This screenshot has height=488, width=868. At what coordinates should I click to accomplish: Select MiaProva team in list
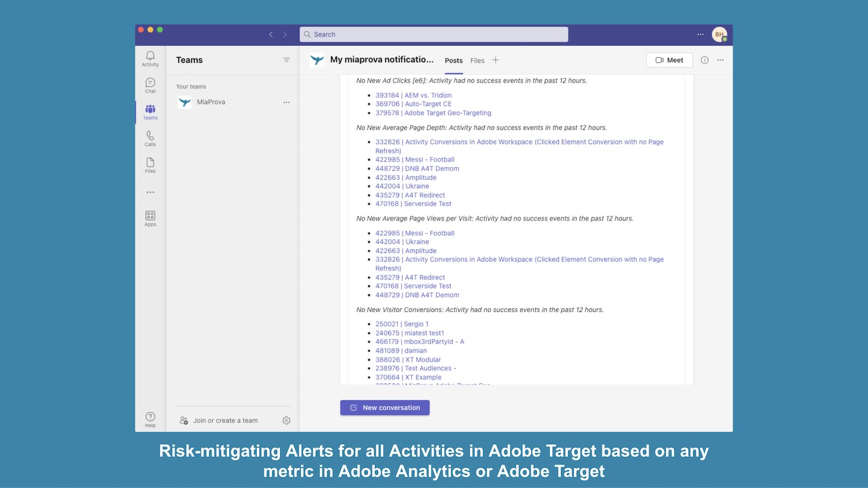pos(233,102)
